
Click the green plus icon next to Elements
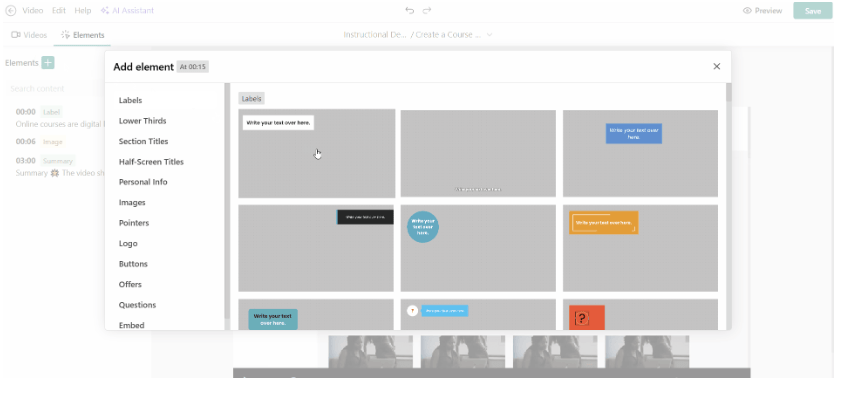tap(48, 63)
